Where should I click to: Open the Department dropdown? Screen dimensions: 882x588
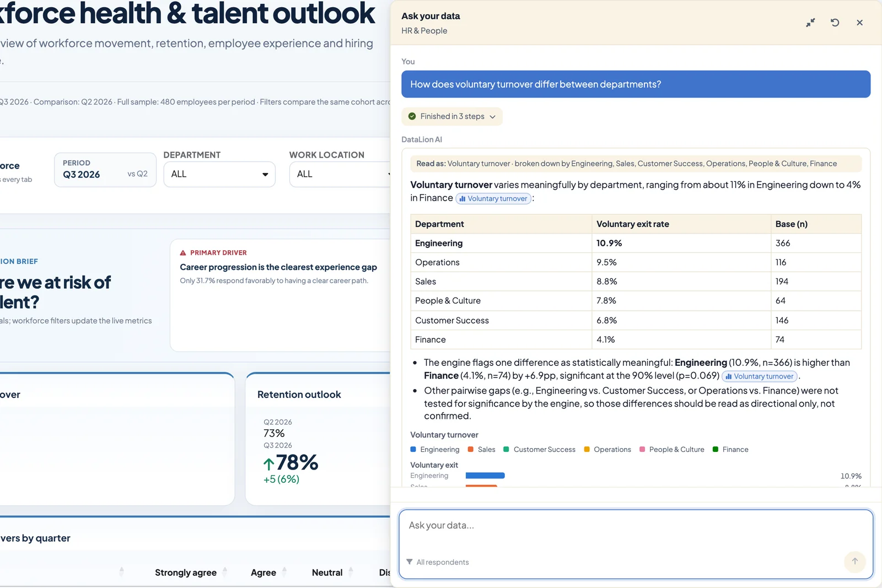[219, 174]
